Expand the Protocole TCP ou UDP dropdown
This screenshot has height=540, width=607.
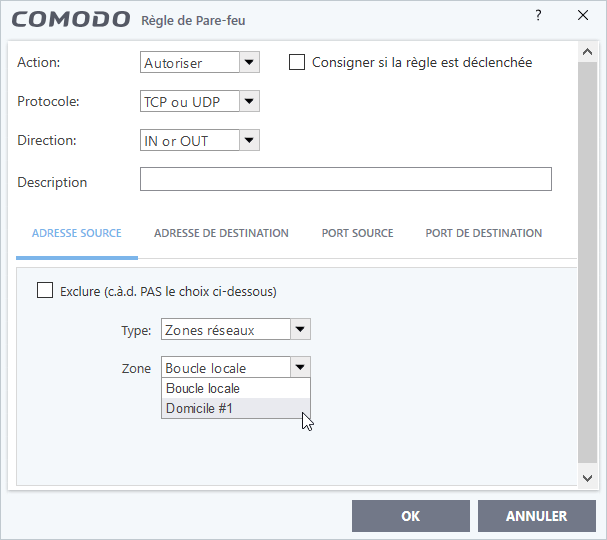(x=249, y=101)
